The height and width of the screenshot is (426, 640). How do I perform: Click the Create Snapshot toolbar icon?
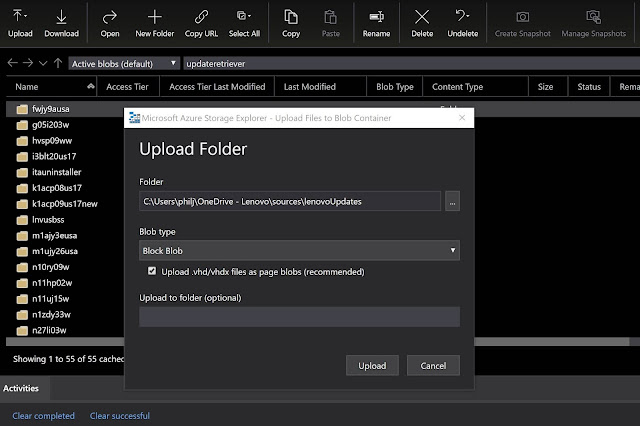(522, 23)
